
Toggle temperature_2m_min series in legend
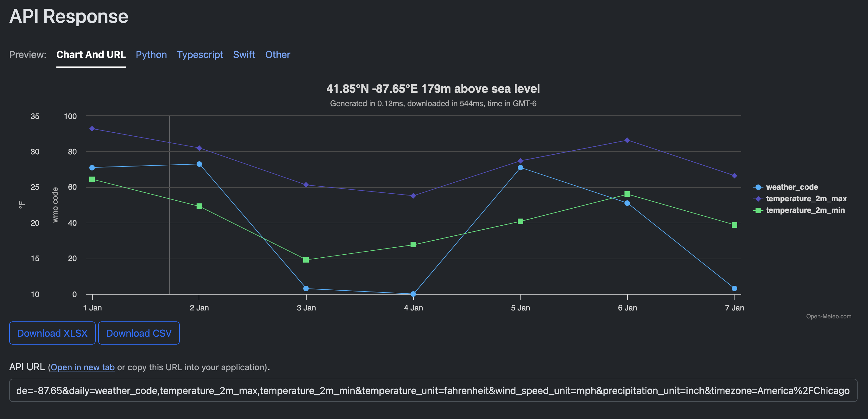pyautogui.click(x=805, y=210)
